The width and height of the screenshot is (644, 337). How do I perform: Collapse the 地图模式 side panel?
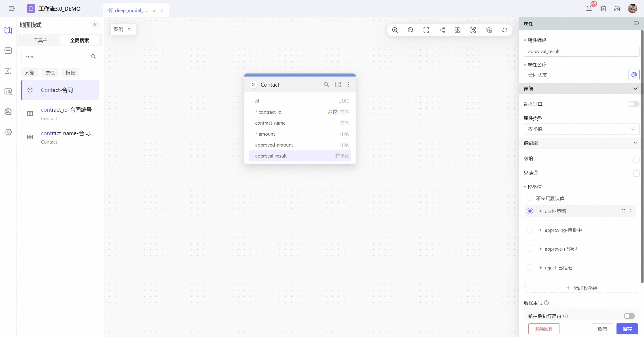pos(95,25)
